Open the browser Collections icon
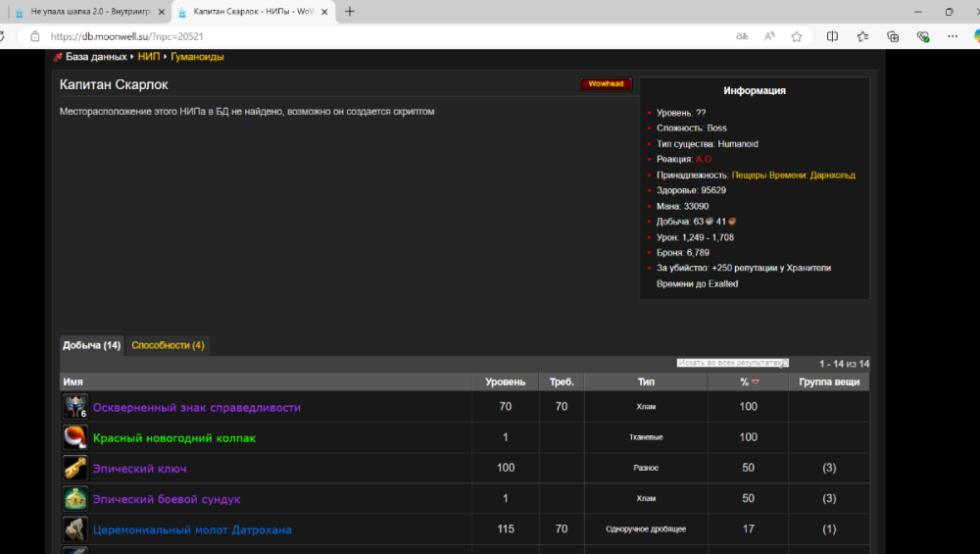The width and height of the screenshot is (980, 554). 893,36
